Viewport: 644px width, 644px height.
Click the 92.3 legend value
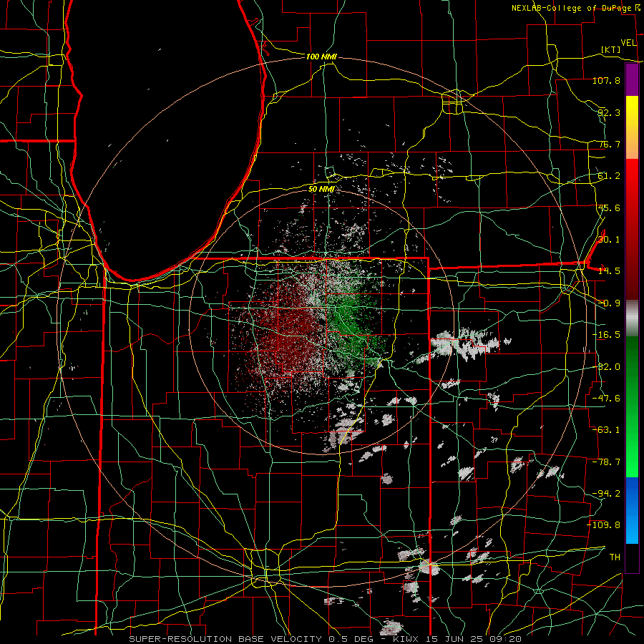click(x=609, y=112)
